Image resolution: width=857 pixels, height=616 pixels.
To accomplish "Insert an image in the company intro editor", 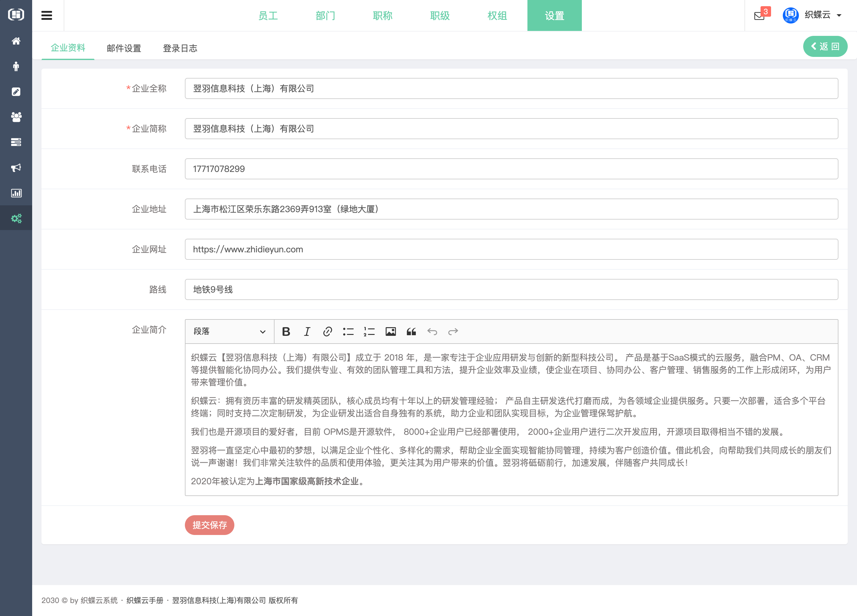I will point(391,332).
